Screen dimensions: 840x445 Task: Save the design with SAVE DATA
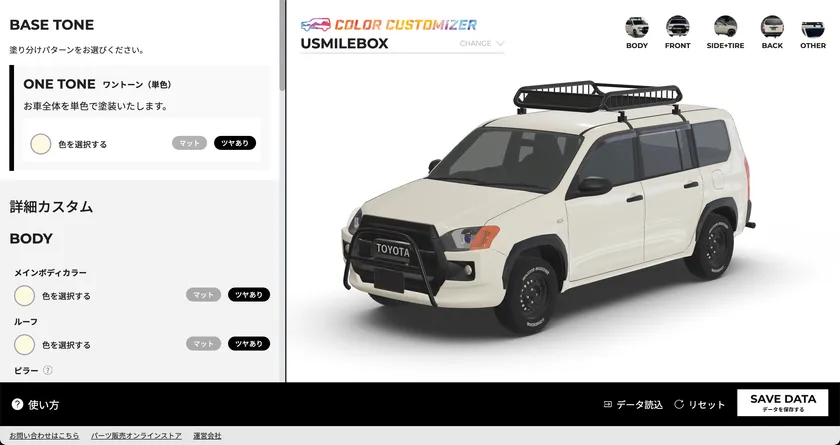point(783,403)
